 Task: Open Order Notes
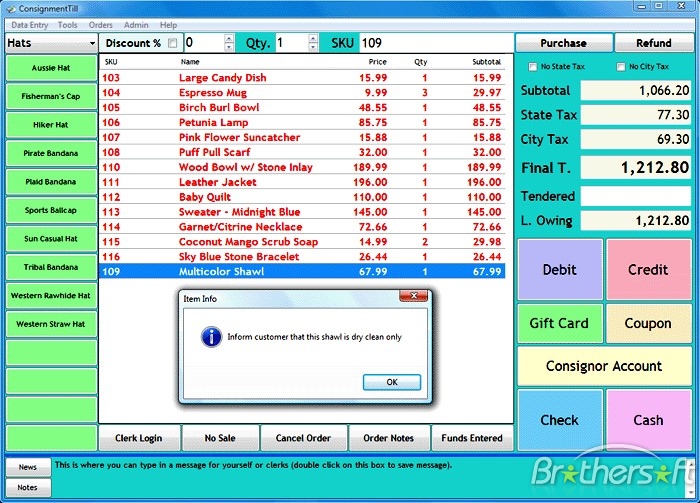388,438
